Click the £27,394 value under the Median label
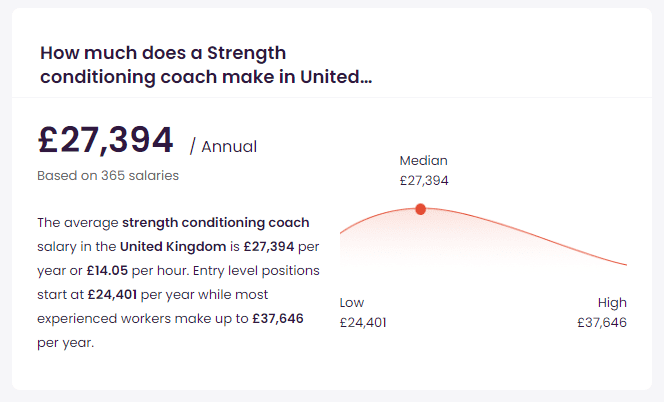This screenshot has height=402, width=664. (x=424, y=181)
